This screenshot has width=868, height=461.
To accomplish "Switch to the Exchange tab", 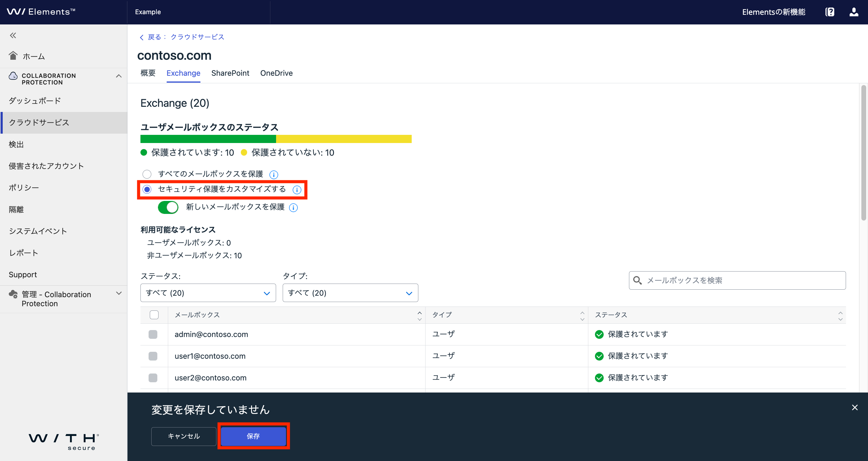I will 183,73.
